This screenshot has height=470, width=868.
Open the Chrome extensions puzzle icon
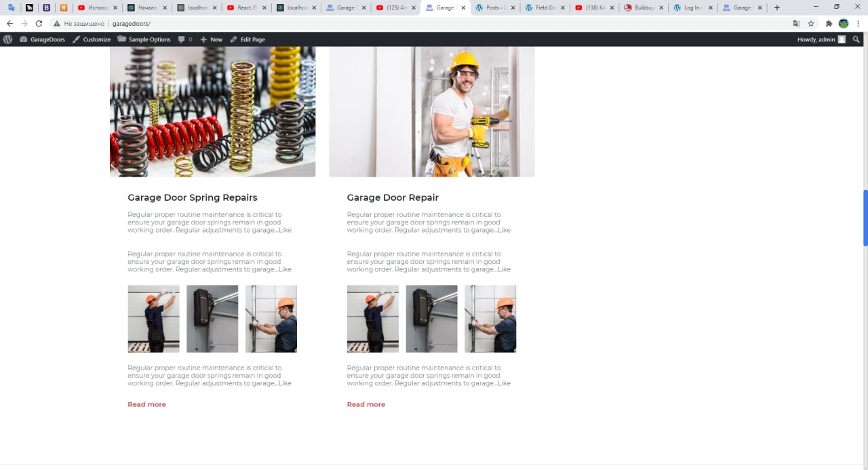click(x=829, y=23)
